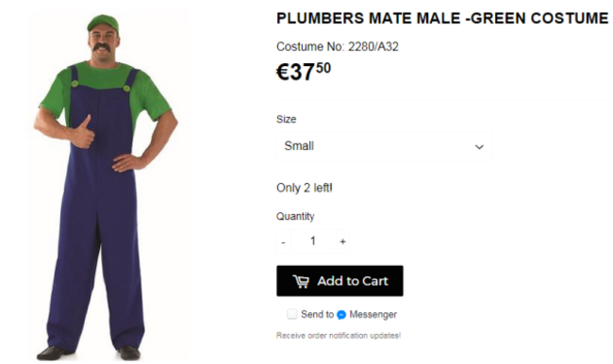
Task: Click the Add to Cart label
Action: (353, 281)
